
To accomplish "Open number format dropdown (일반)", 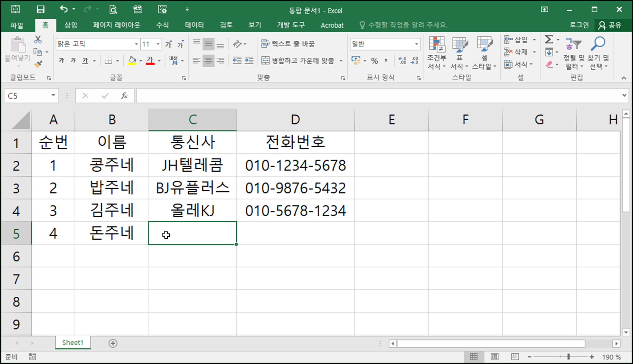I will point(416,44).
